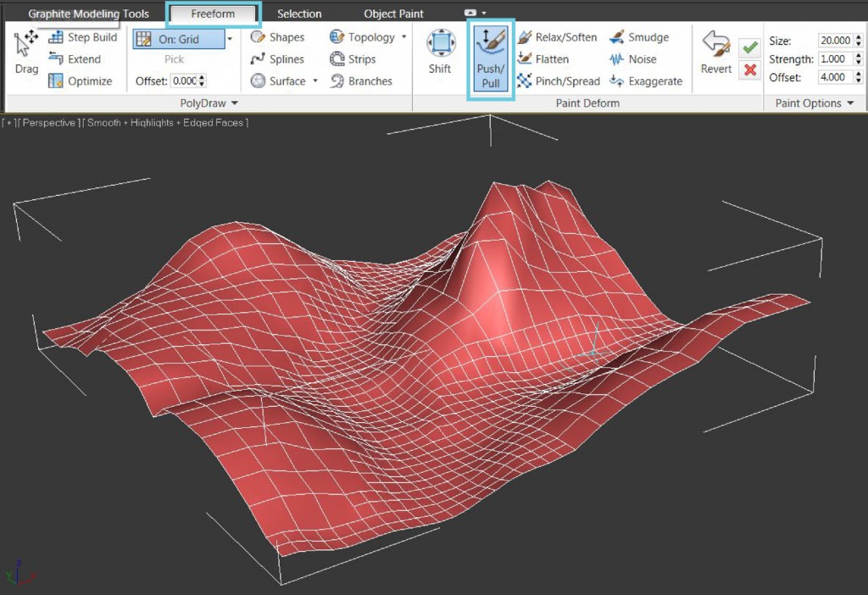This screenshot has height=595, width=868.
Task: Select the Push/Pull paint deform tool
Action: coord(490,58)
